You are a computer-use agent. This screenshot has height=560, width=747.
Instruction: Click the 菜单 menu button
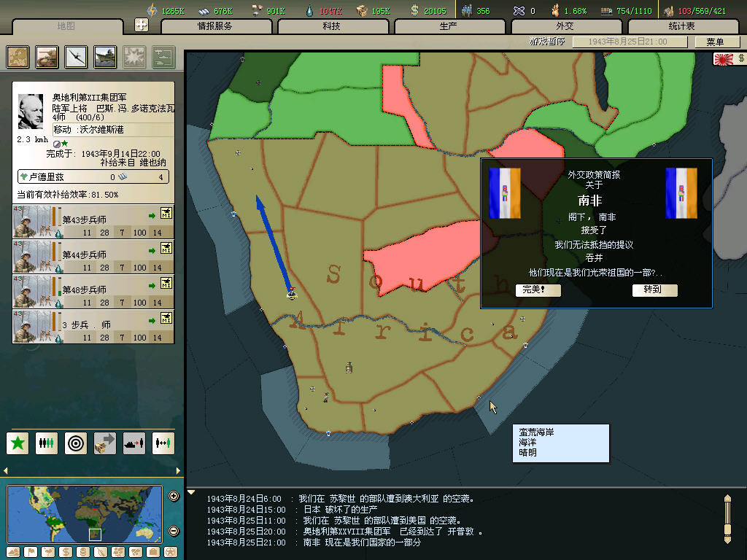pos(716,42)
